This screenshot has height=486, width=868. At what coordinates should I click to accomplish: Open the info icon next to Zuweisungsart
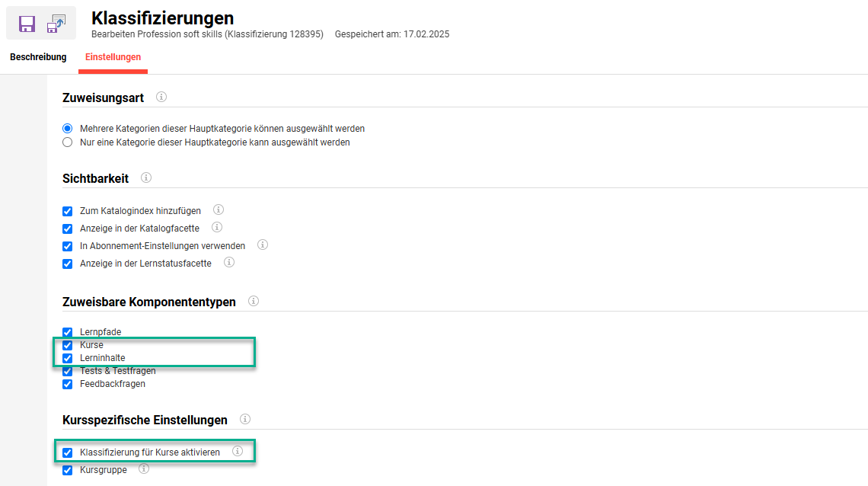pos(160,98)
